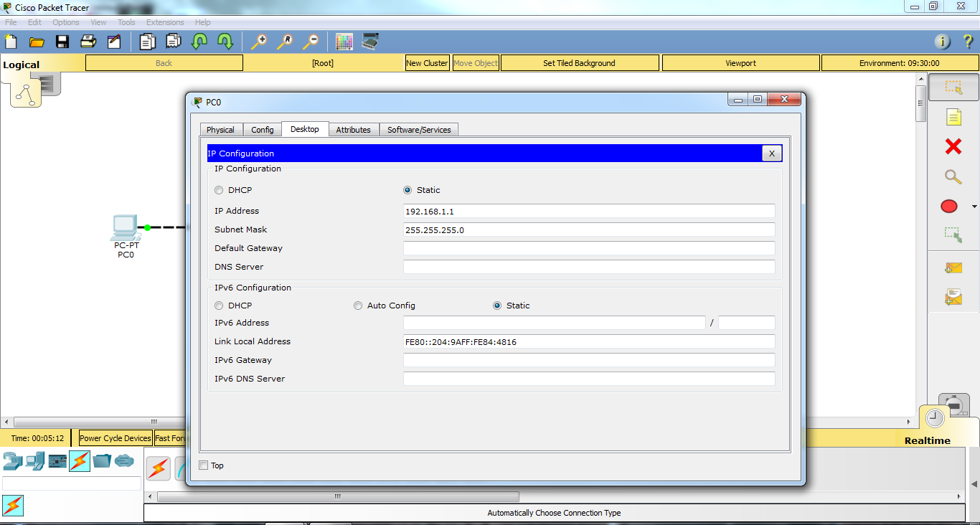The height and width of the screenshot is (525, 980).
Task: Click the New Cluster button
Action: click(427, 63)
